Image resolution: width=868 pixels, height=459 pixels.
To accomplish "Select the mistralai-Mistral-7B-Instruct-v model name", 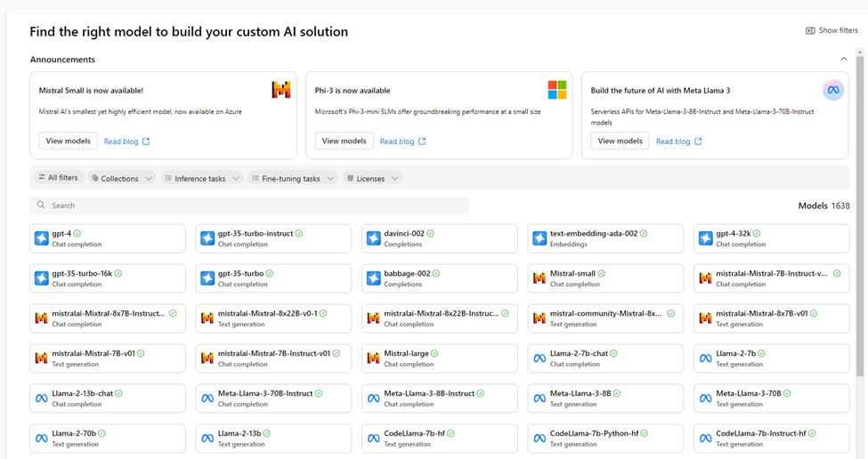I will click(x=772, y=273).
